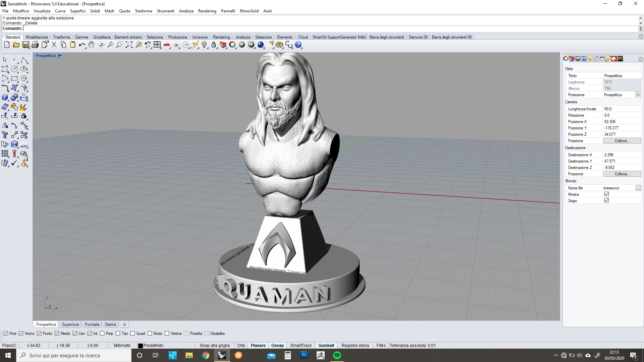Disable the Fine osnap checkbox
The width and height of the screenshot is (644, 362).
pos(6,334)
